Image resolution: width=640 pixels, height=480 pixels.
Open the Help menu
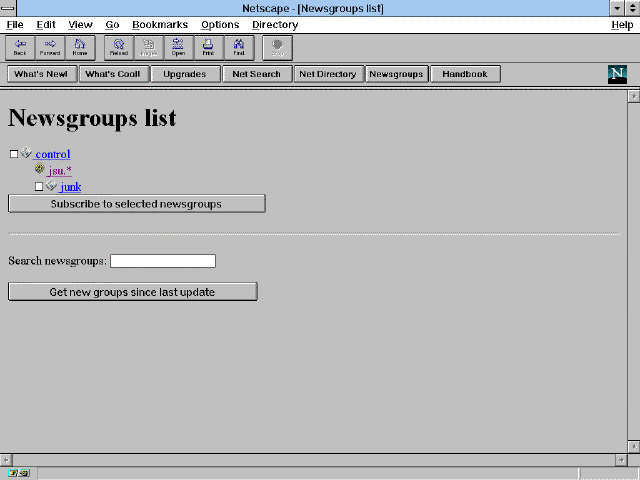tap(622, 25)
